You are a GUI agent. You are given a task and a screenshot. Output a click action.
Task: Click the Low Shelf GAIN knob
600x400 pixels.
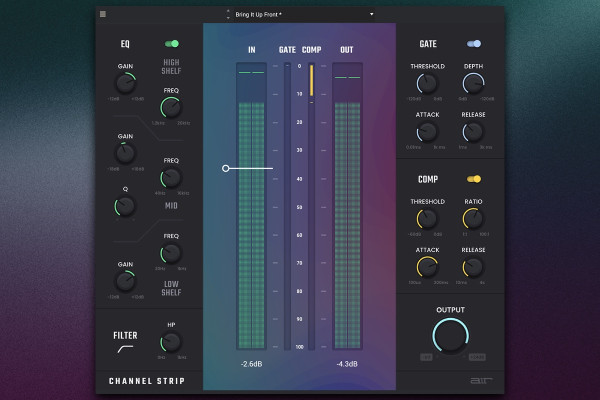click(126, 281)
